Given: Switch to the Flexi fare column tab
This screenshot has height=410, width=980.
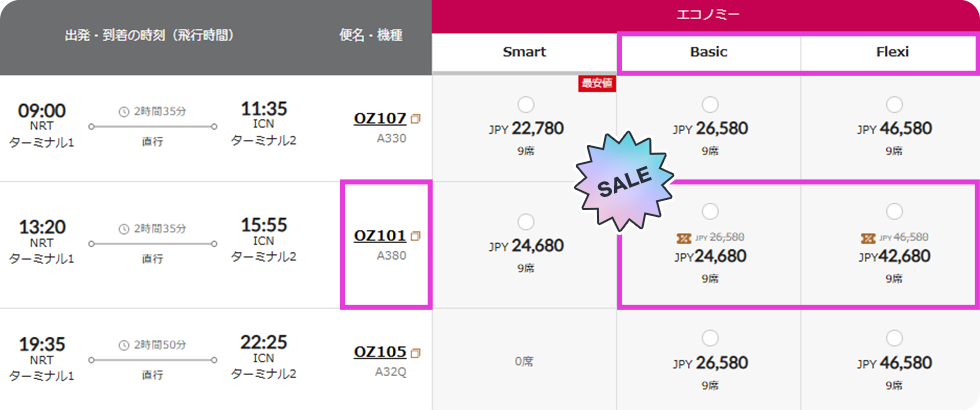Looking at the screenshot, I should click(x=892, y=52).
